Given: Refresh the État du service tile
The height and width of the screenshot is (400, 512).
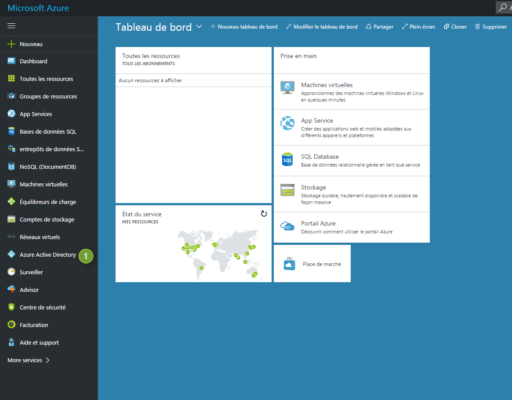Looking at the screenshot, I should pyautogui.click(x=264, y=214).
